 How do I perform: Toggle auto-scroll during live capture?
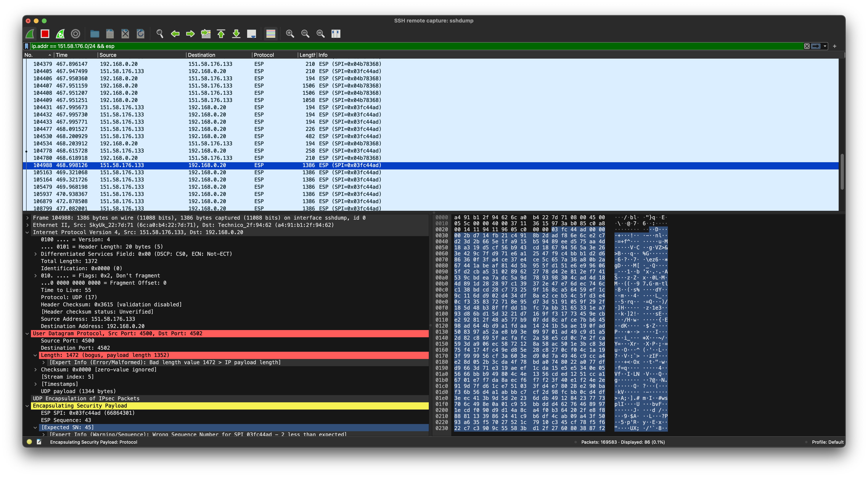click(x=251, y=34)
